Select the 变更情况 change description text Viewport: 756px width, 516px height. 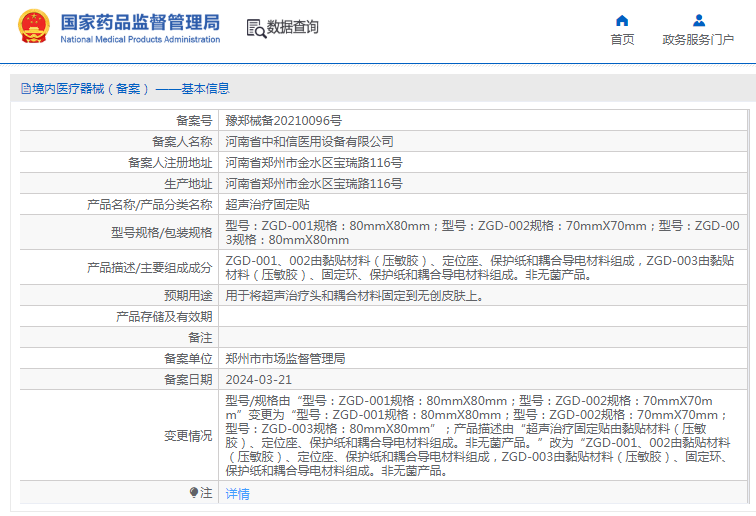coord(478,435)
